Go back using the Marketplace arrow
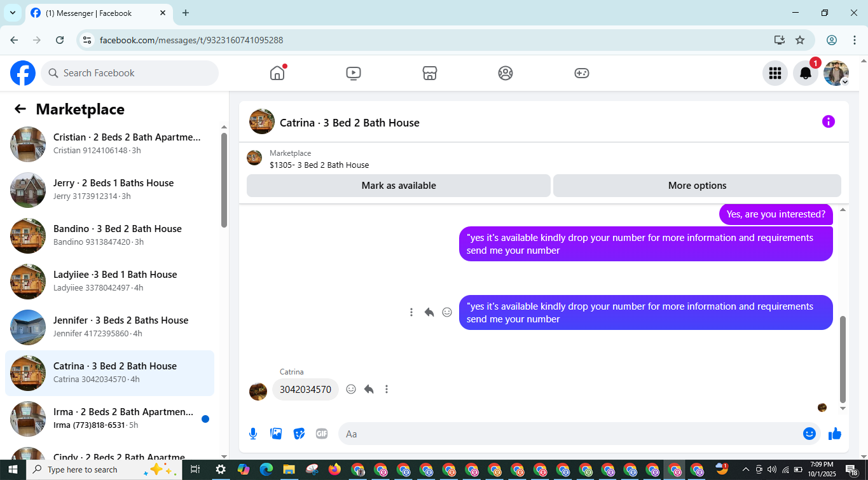The height and width of the screenshot is (480, 868). click(20, 109)
